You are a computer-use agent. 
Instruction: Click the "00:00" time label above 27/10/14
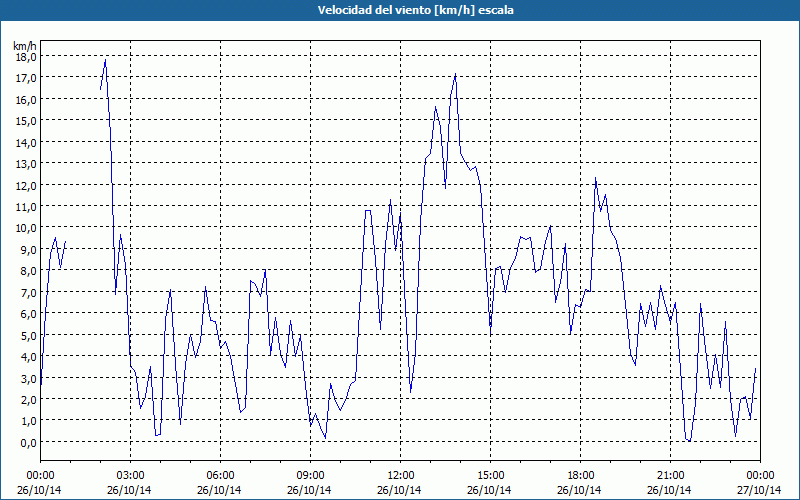point(760,476)
